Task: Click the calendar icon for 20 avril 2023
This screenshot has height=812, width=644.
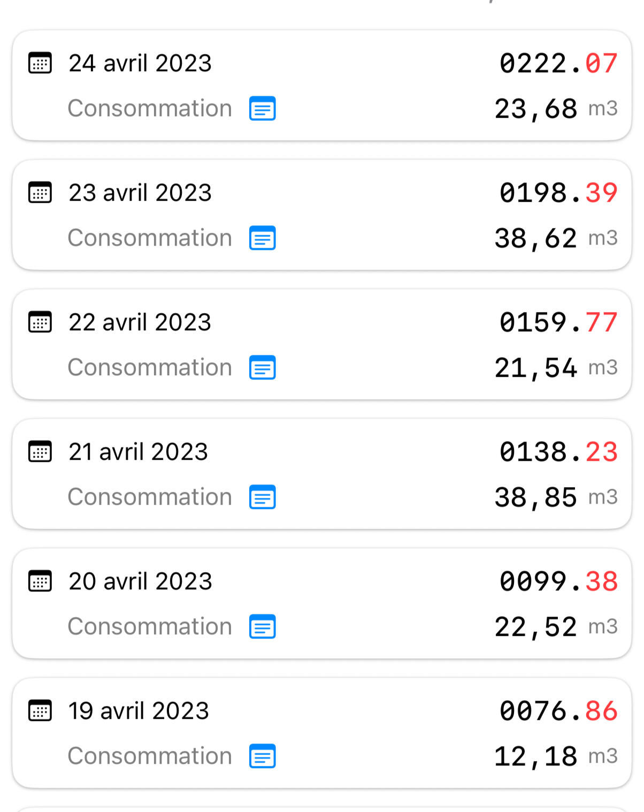Action: (40, 581)
